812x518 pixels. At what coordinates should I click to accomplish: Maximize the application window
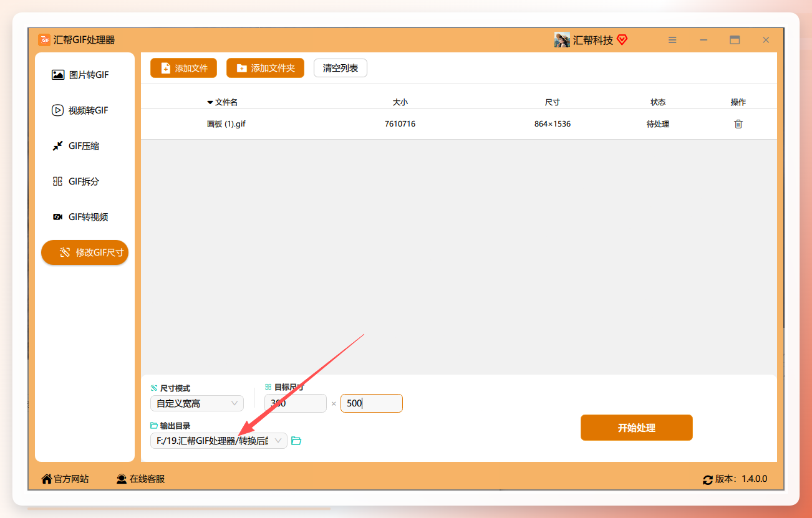(735, 40)
